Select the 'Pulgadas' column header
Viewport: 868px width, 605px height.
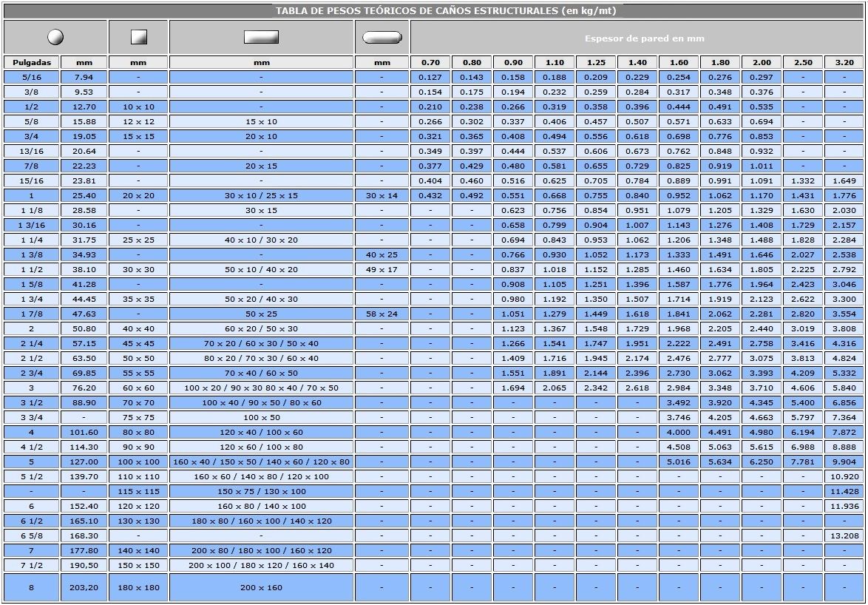click(32, 63)
